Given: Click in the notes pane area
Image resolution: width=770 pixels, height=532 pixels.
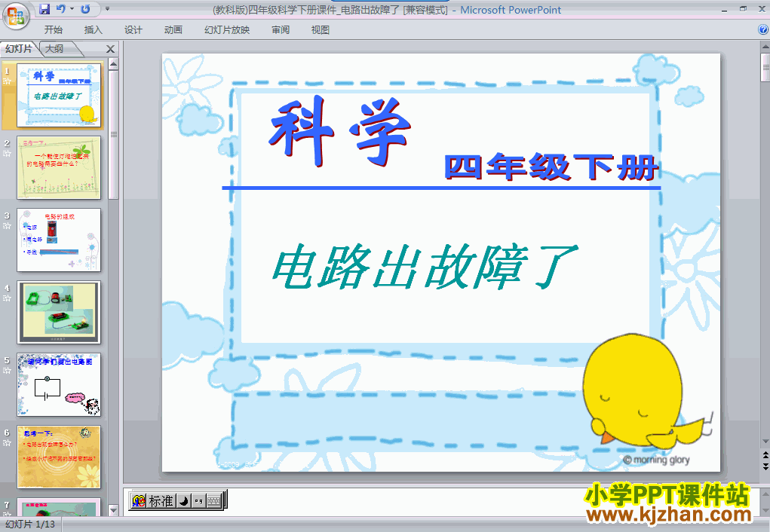Looking at the screenshot, I should pos(441,502).
